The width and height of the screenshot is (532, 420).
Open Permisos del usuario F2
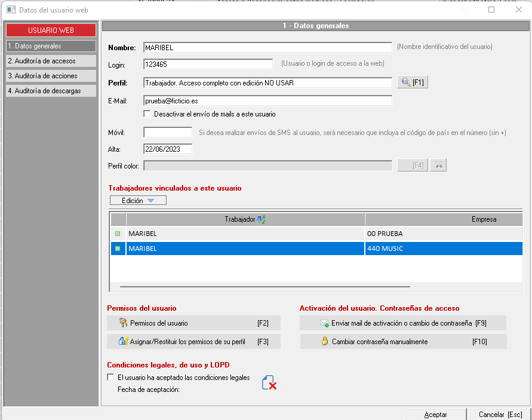coord(193,323)
